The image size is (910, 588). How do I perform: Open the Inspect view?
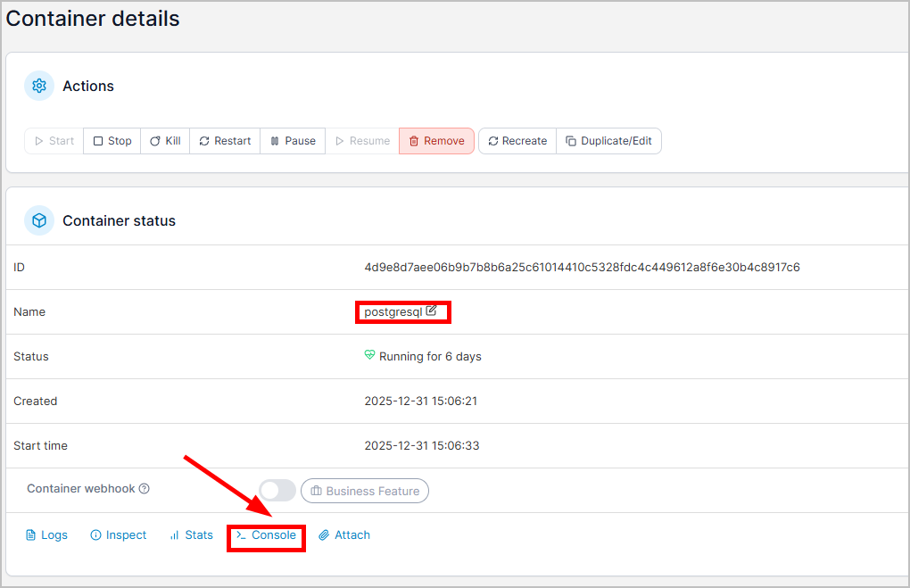119,535
